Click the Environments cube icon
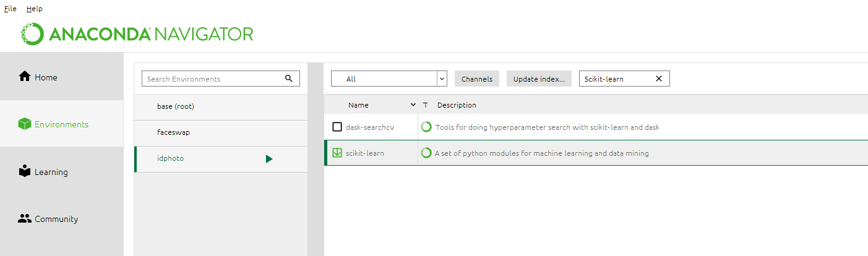The image size is (868, 256). 25,124
